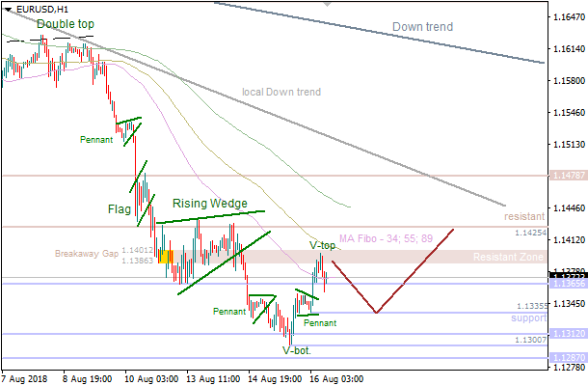Select the 'Double top' text label

[x=66, y=24]
